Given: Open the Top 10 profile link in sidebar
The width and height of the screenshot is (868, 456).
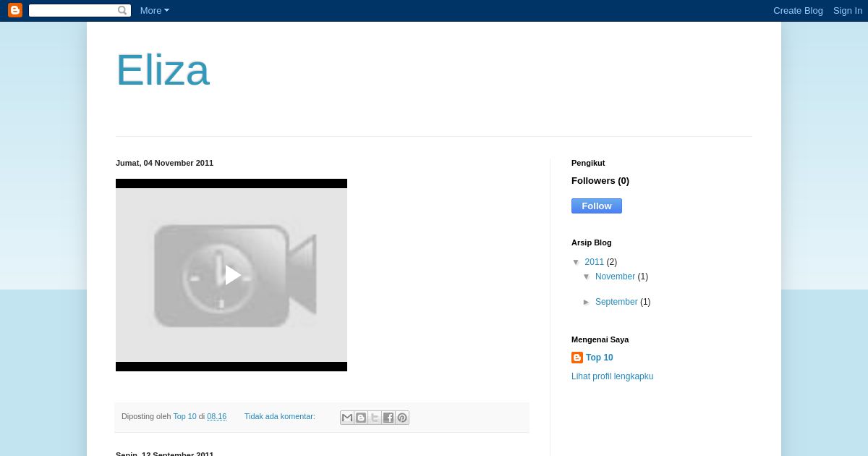Looking at the screenshot, I should pyautogui.click(x=599, y=358).
